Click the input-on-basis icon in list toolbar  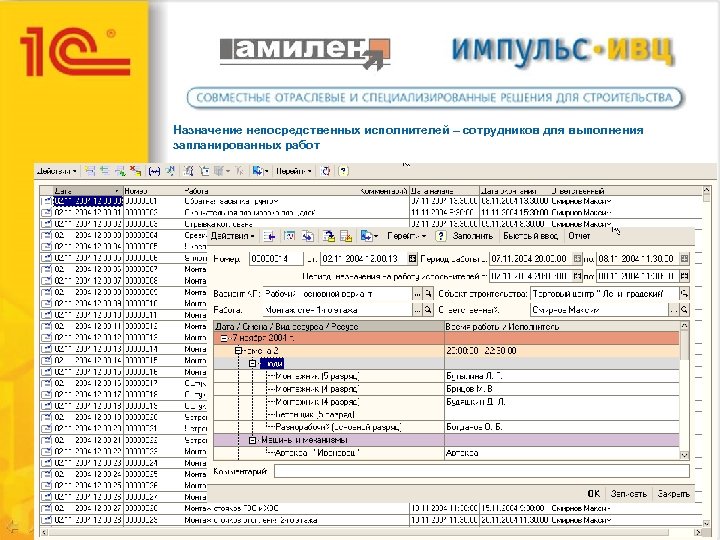tap(260, 171)
